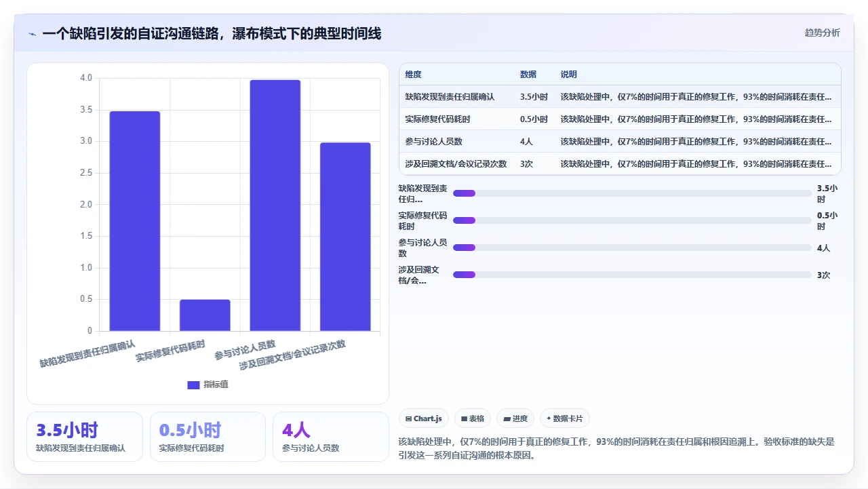Click the 4人 stat card

[330, 437]
